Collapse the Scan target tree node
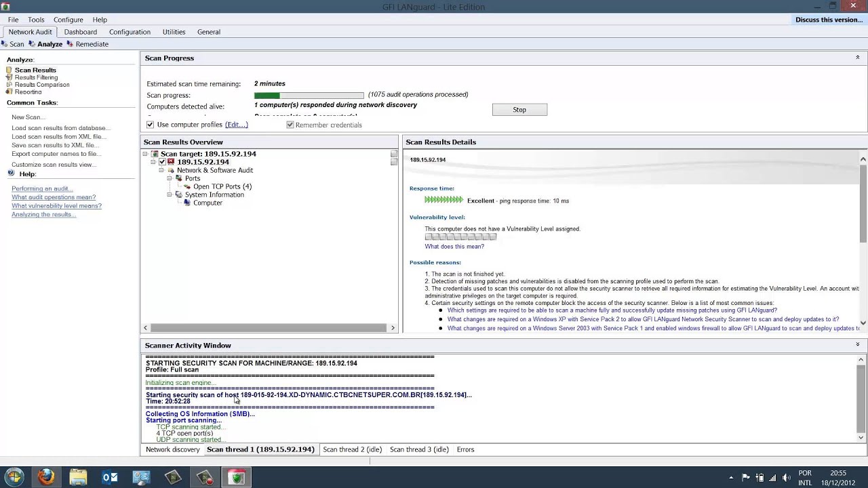 [145, 154]
